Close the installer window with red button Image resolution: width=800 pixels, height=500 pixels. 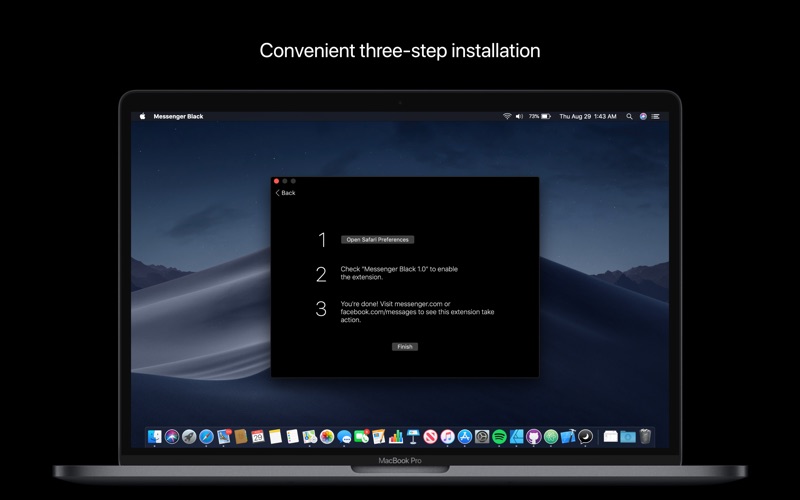277,181
